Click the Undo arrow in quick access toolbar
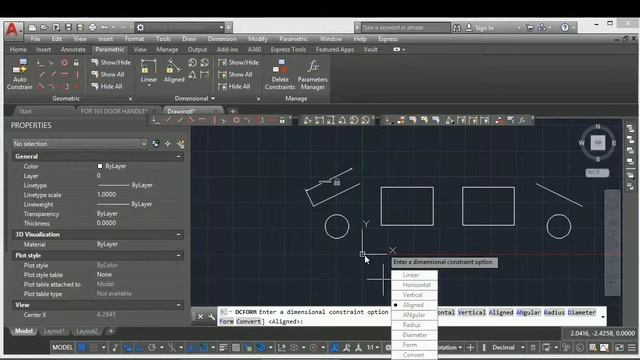The image size is (640, 360). pos(104,28)
